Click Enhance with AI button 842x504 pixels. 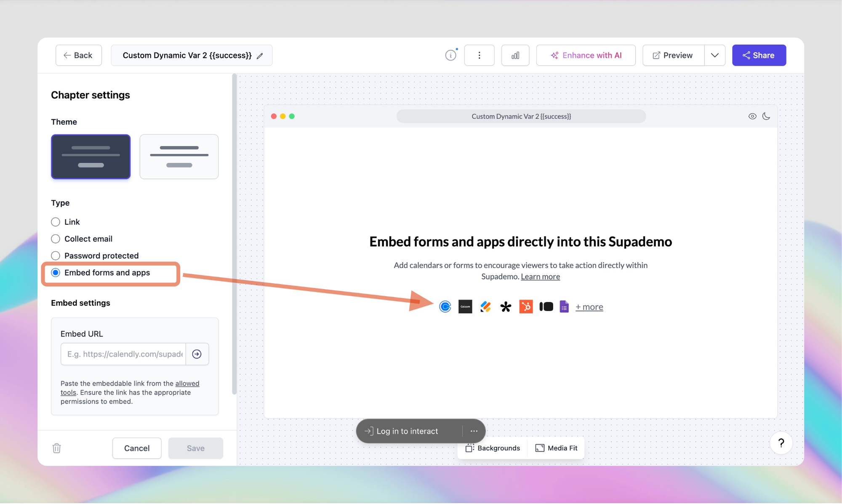[586, 55]
